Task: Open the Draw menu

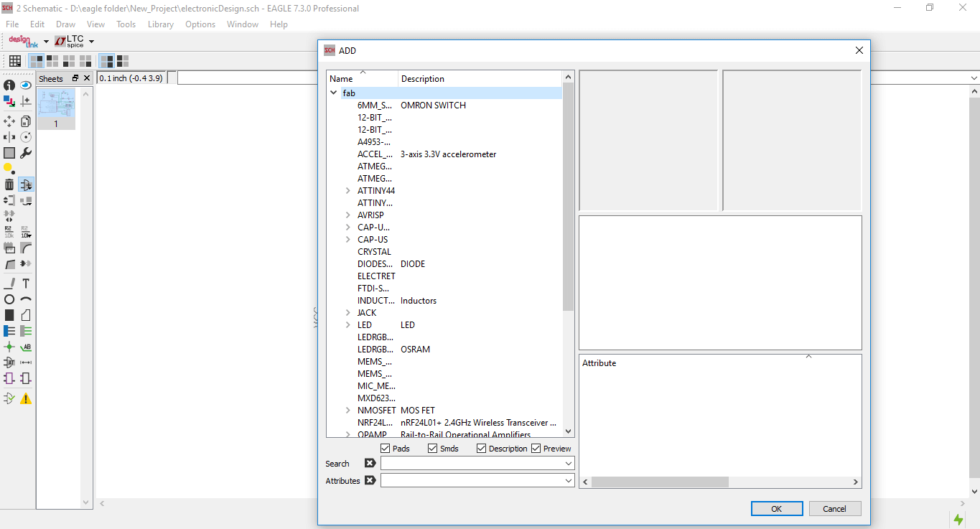Action: [x=65, y=24]
